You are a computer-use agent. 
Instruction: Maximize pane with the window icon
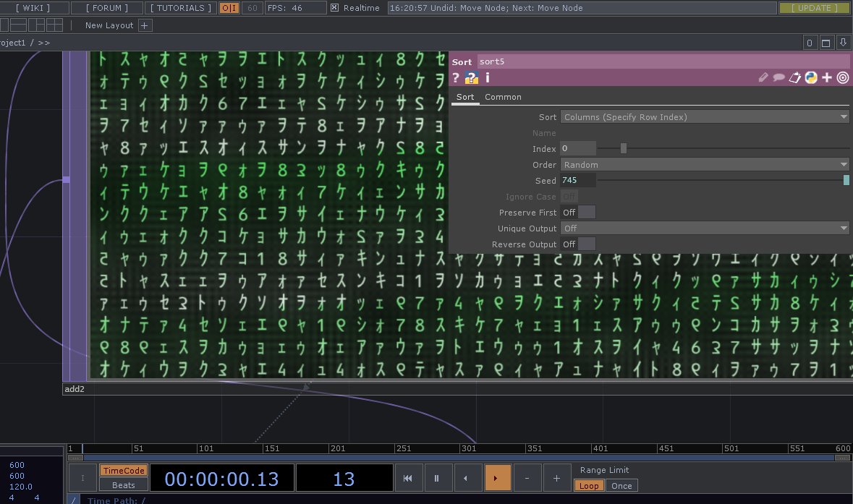(826, 43)
